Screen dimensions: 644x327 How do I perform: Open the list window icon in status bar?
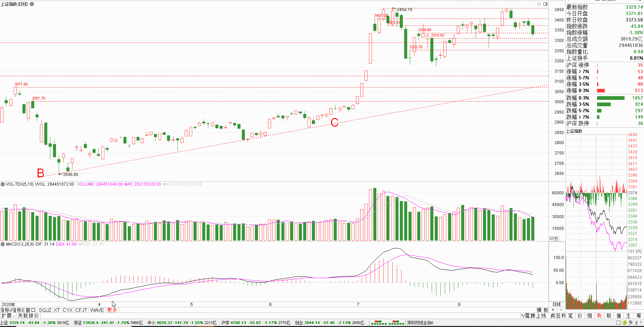619,323
